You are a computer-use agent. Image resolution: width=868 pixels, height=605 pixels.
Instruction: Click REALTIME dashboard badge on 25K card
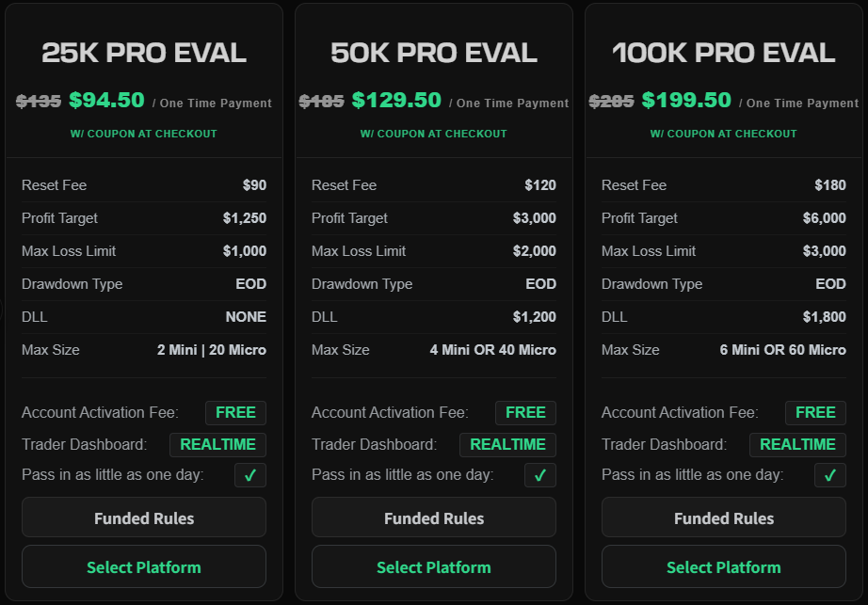218,444
